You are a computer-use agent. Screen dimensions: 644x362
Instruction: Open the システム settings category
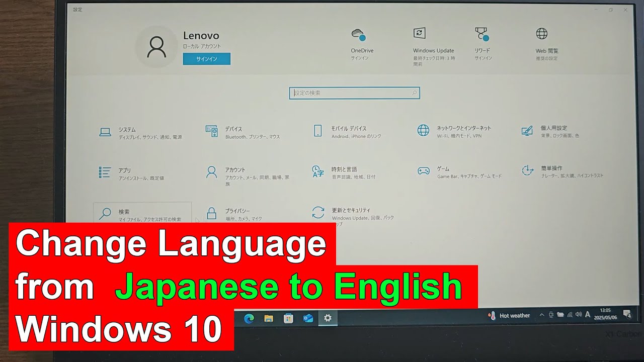tap(141, 133)
